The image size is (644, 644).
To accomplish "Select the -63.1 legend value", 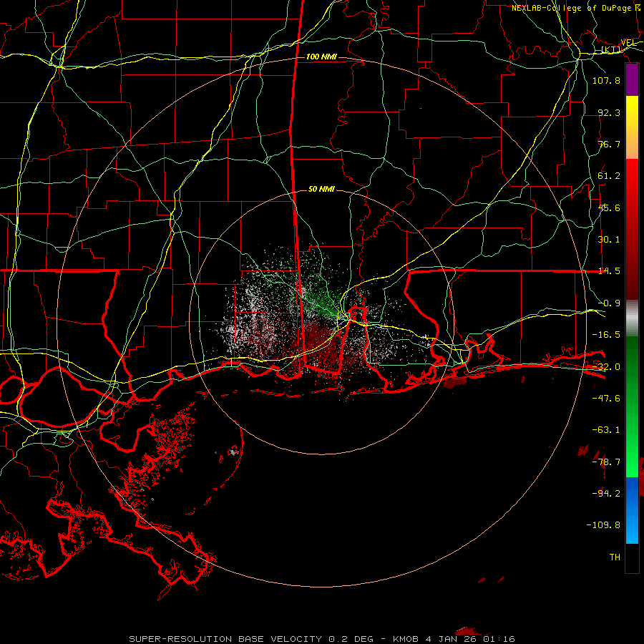I will click(x=606, y=430).
